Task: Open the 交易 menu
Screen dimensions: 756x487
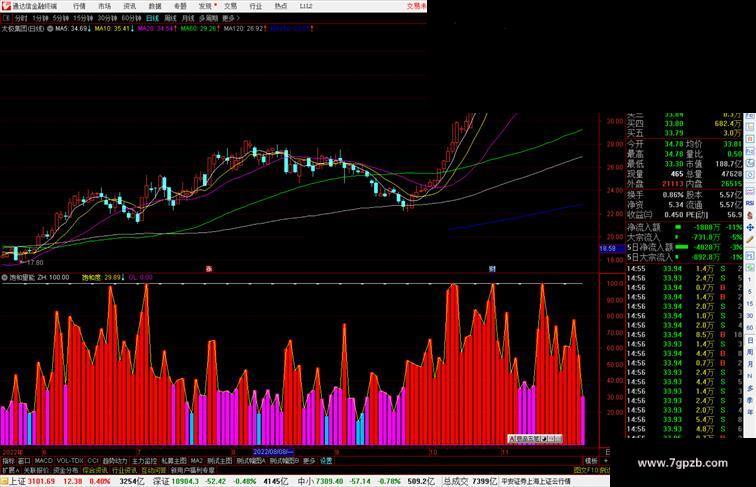Action: pos(230,6)
